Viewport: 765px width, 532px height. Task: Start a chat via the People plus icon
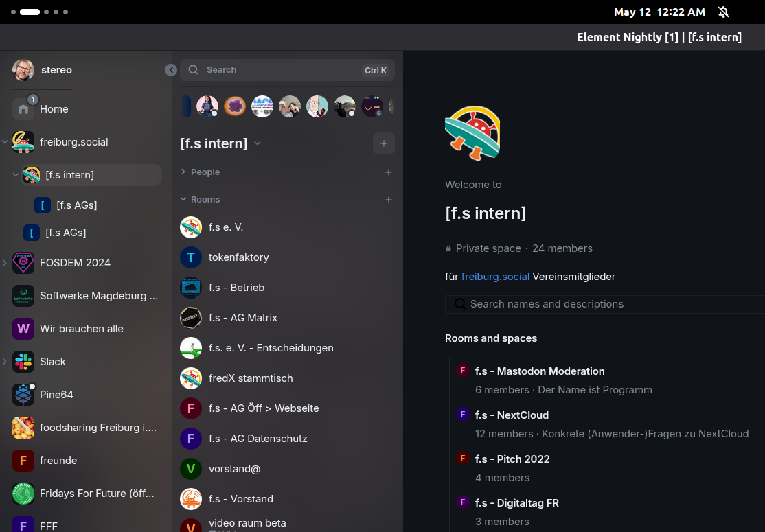(x=389, y=172)
